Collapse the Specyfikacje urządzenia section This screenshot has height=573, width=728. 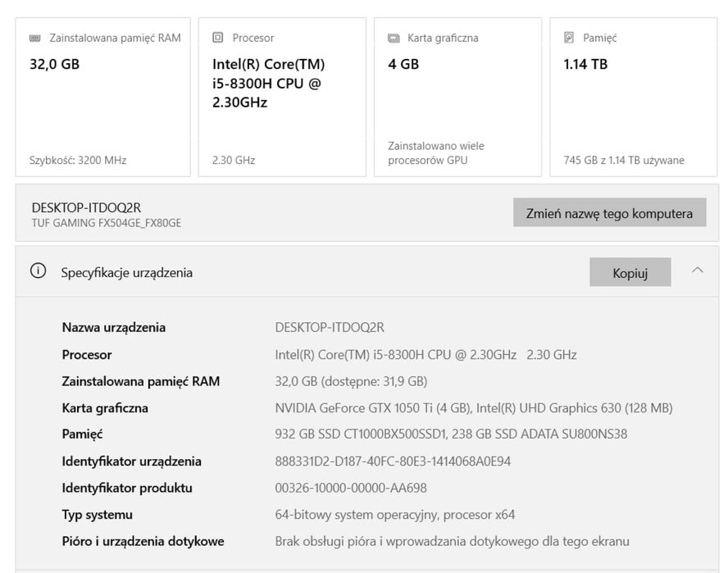click(698, 271)
